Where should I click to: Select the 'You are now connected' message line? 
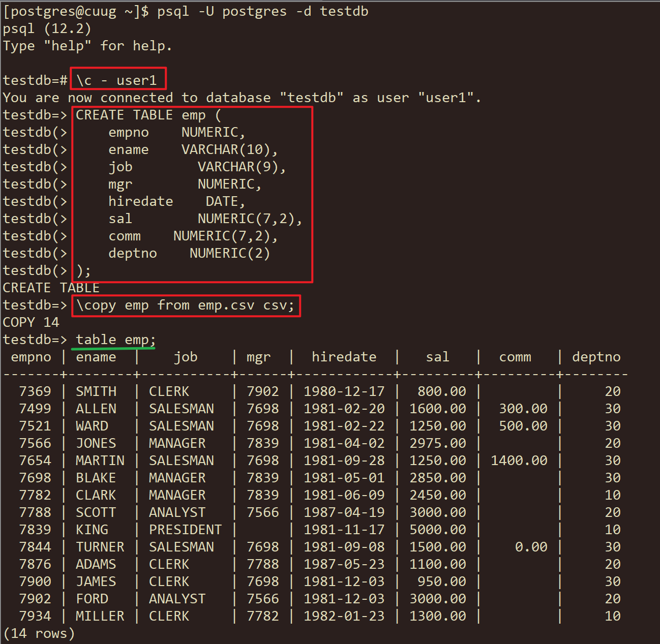(x=242, y=98)
